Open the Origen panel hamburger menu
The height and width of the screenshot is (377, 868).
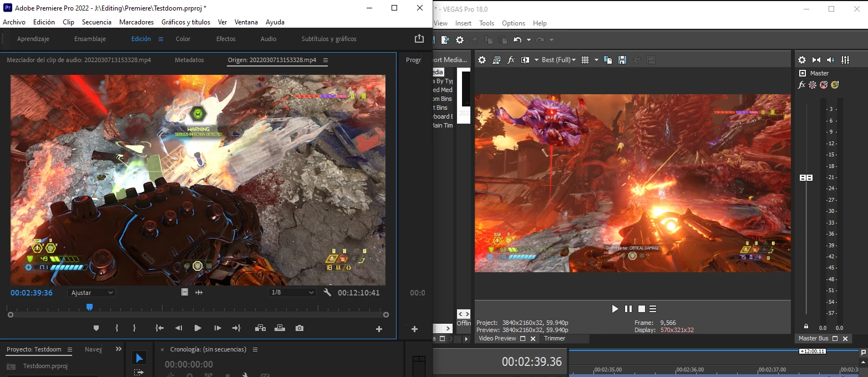coord(326,60)
